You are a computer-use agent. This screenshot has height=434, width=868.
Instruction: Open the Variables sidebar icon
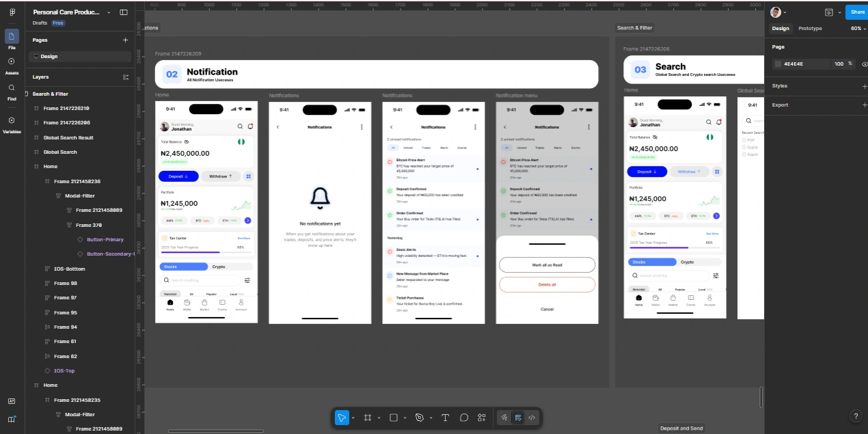[12, 121]
